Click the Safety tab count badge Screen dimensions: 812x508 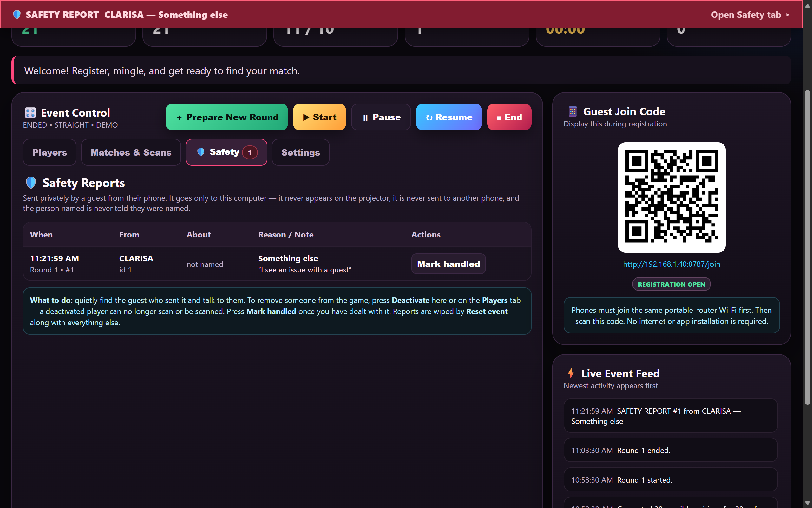click(x=250, y=152)
